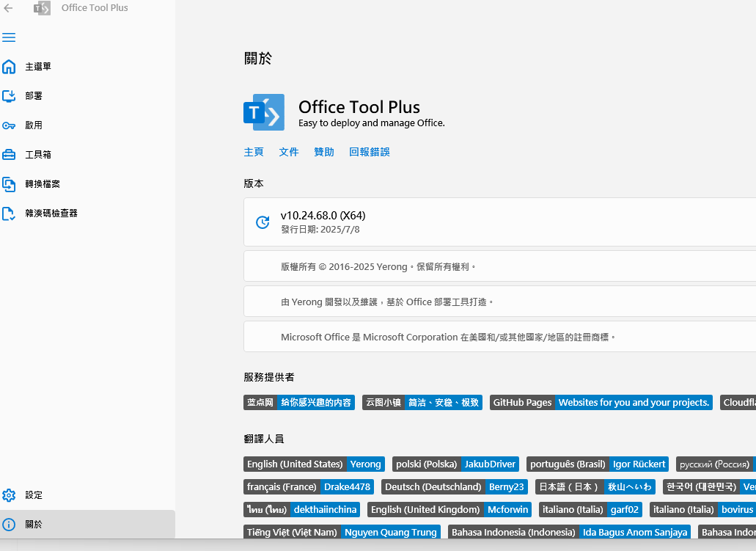Select the 啟用 key icon
Viewport: 756px width, 551px height.
(x=9, y=125)
